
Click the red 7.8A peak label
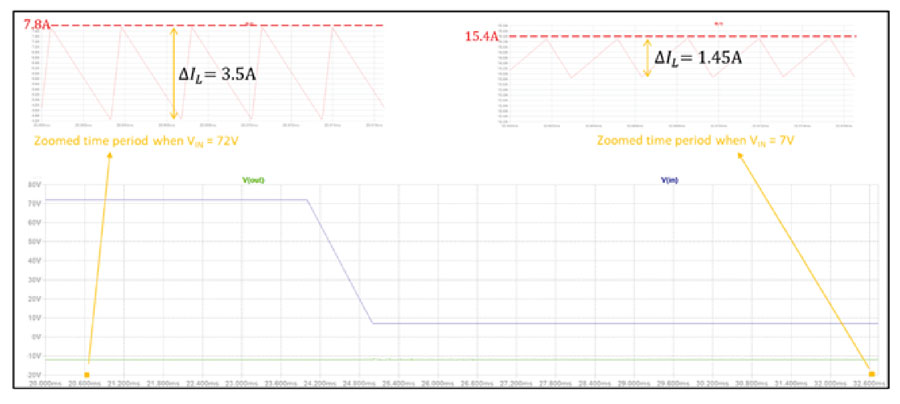coord(37,25)
